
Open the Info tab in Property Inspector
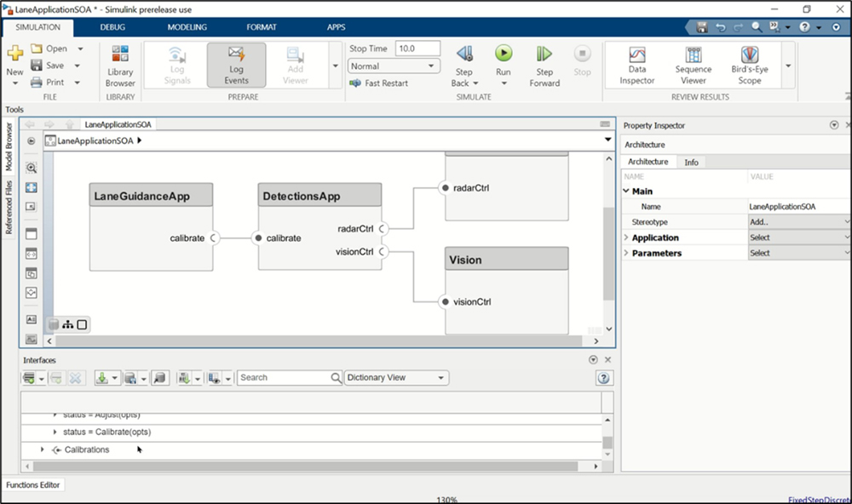(691, 163)
